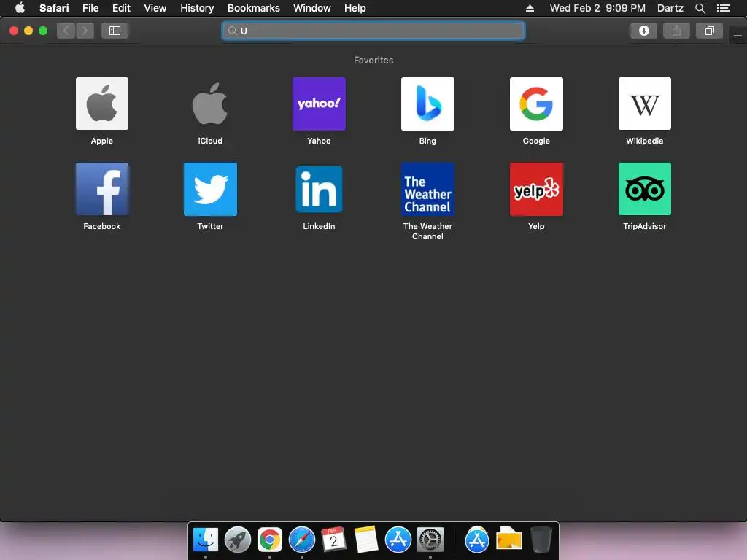Click into the address search field
747x560 pixels.
[x=373, y=31]
